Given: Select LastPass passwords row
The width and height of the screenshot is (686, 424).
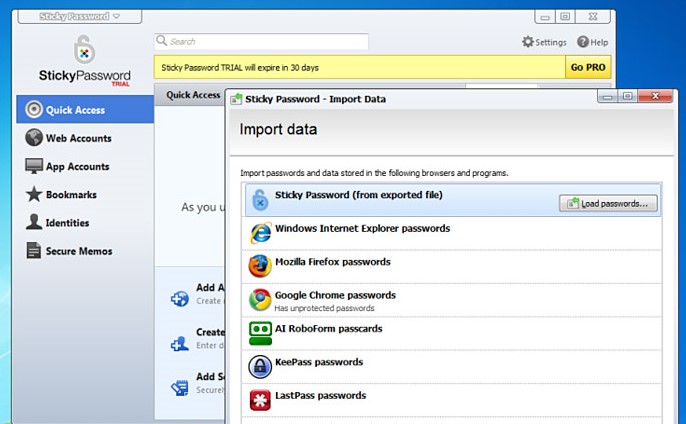Looking at the screenshot, I should tap(452, 400).
